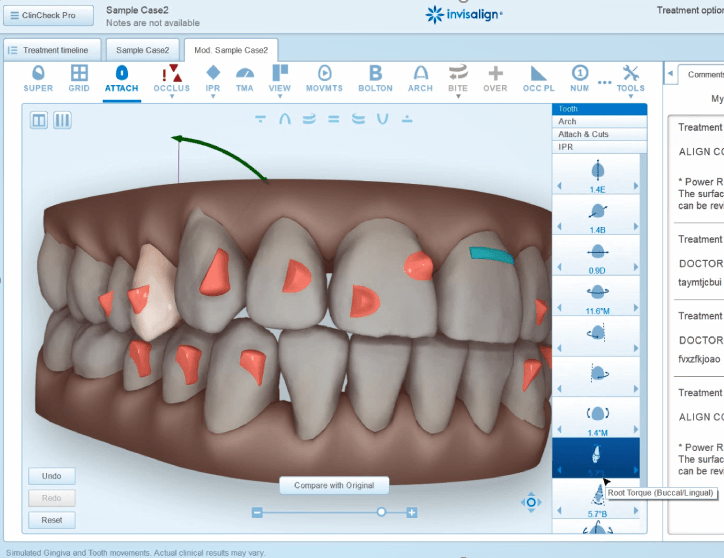Open the Arch panel tab
Viewport: 724px width, 558px height.
[x=599, y=121]
